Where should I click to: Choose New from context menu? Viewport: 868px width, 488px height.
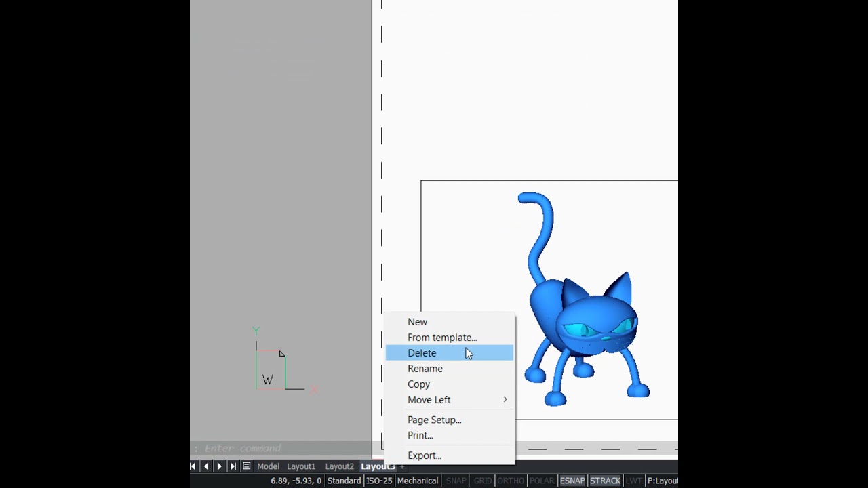[x=450, y=322]
